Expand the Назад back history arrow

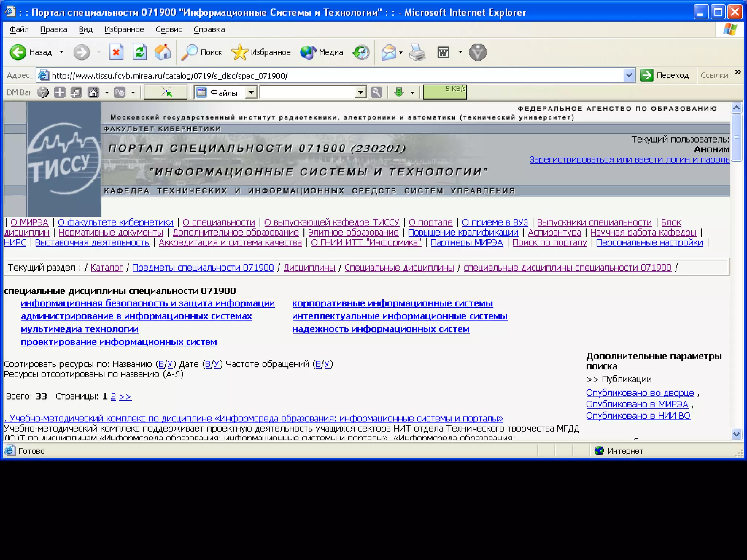click(x=62, y=52)
